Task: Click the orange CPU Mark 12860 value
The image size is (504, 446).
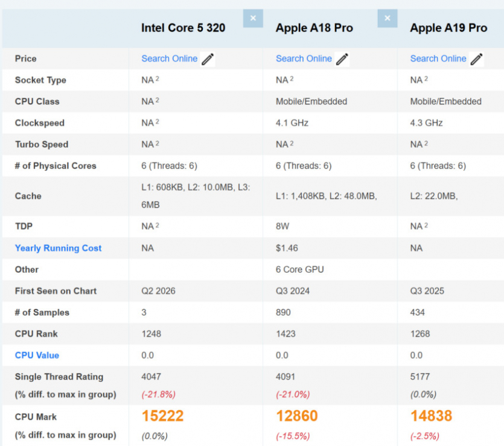Action: [296, 415]
